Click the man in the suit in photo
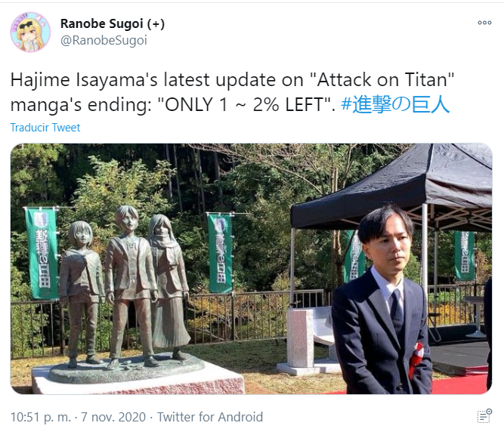Viewport: 504px width, 432px height. point(382,301)
